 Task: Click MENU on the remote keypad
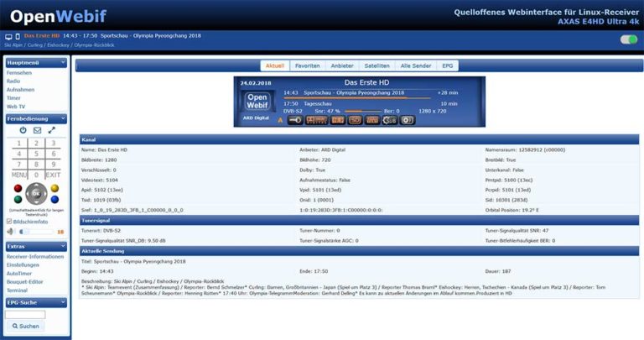19,175
